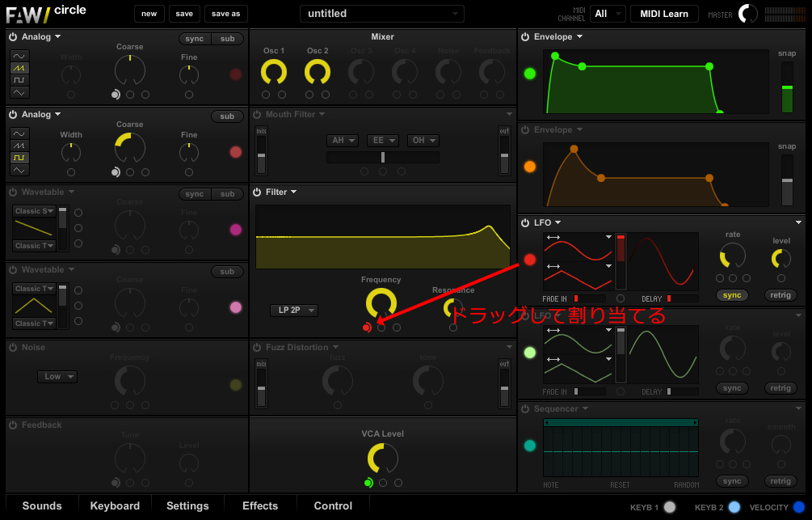
Task: Open the MIDI channel All dropdown
Action: 608,14
